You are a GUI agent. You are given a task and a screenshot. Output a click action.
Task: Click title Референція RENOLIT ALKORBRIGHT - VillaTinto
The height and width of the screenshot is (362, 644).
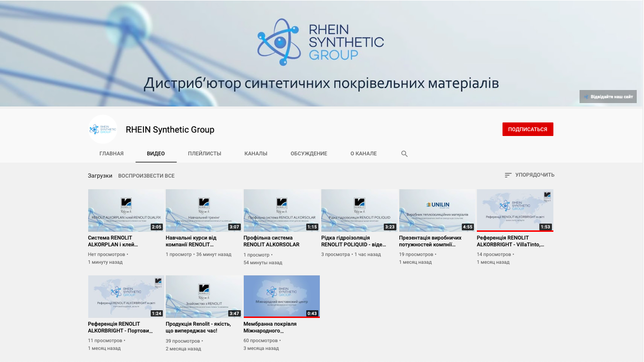[511, 241]
